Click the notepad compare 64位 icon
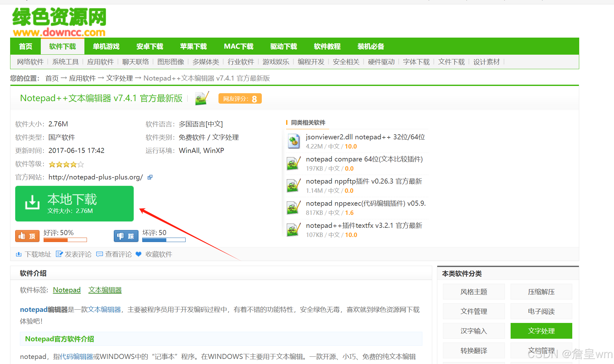Screen dimensions: 614x364 click(294, 163)
